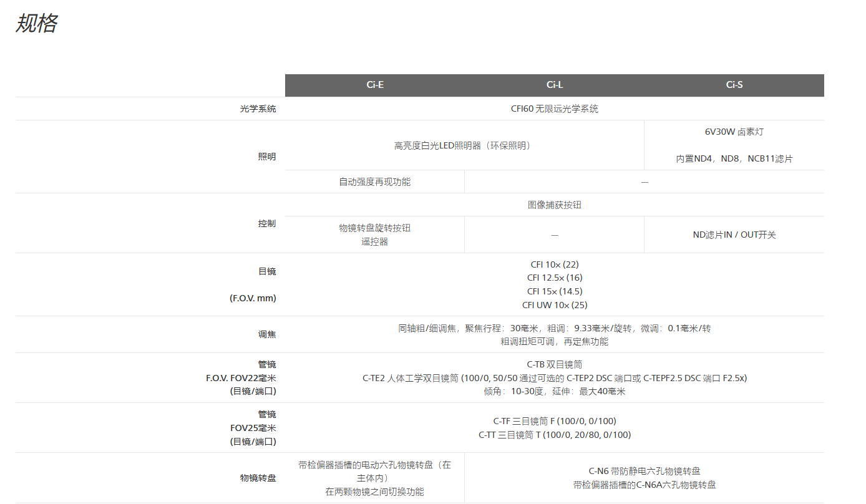Select the 图像捕获按钮 cell
Viewport: 866px width, 504px height.
(x=554, y=205)
